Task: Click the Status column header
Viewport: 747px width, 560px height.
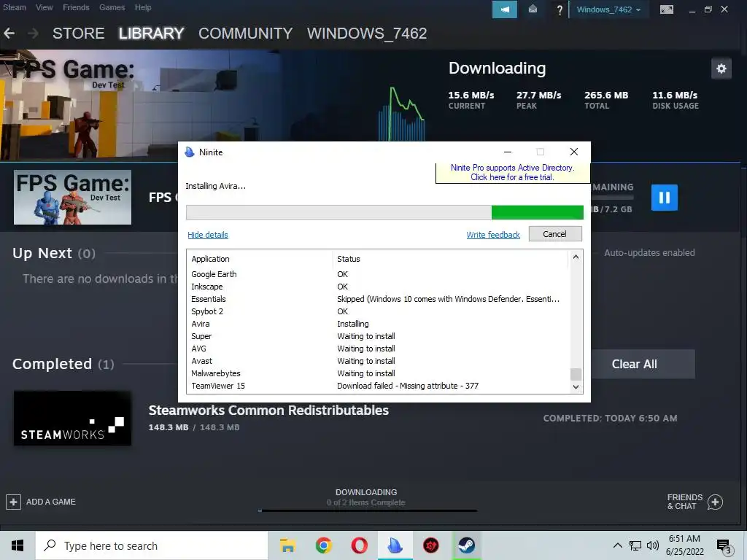Action: (x=450, y=259)
